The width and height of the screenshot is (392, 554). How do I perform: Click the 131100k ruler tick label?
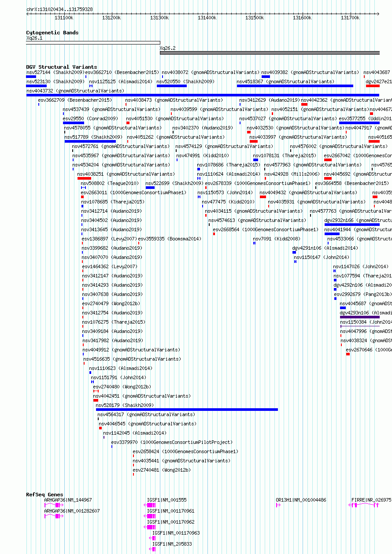pyautogui.click(x=63, y=18)
